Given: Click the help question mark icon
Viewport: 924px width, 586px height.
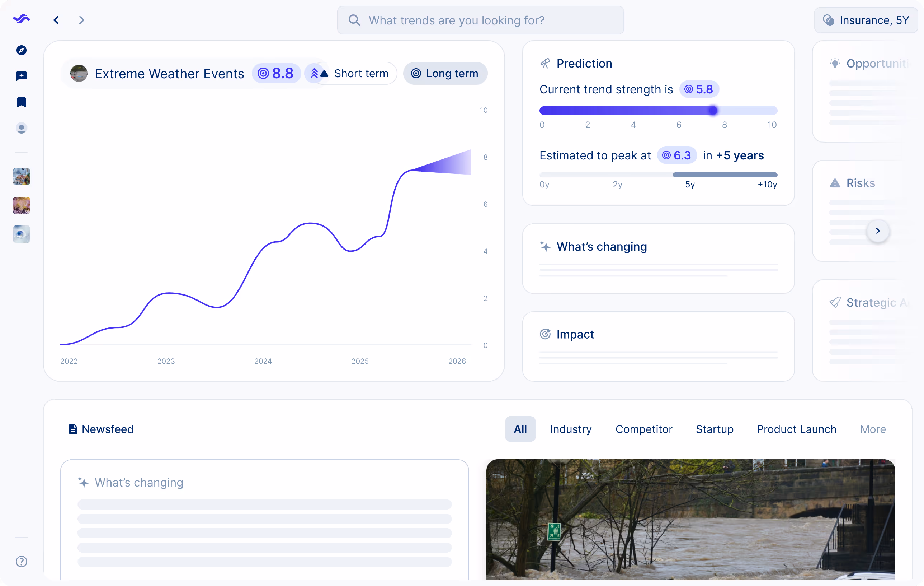Looking at the screenshot, I should tap(22, 562).
